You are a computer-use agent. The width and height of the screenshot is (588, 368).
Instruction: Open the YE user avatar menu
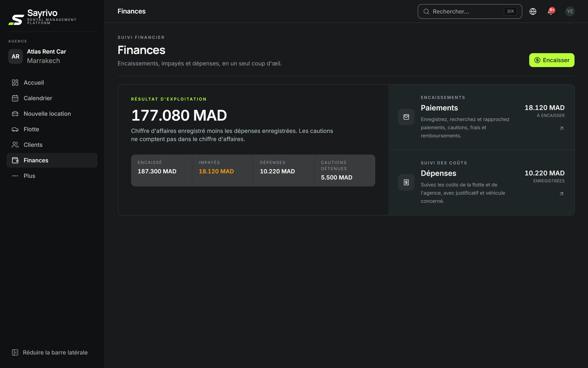pyautogui.click(x=570, y=11)
